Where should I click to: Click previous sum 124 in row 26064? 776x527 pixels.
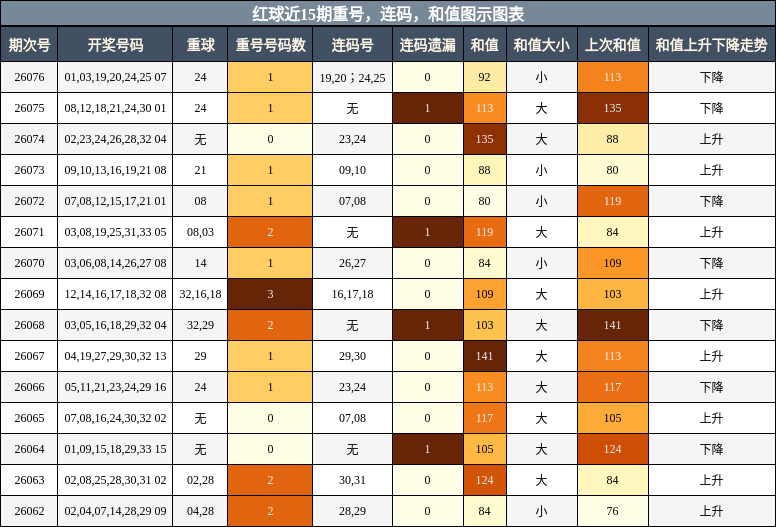pos(613,449)
